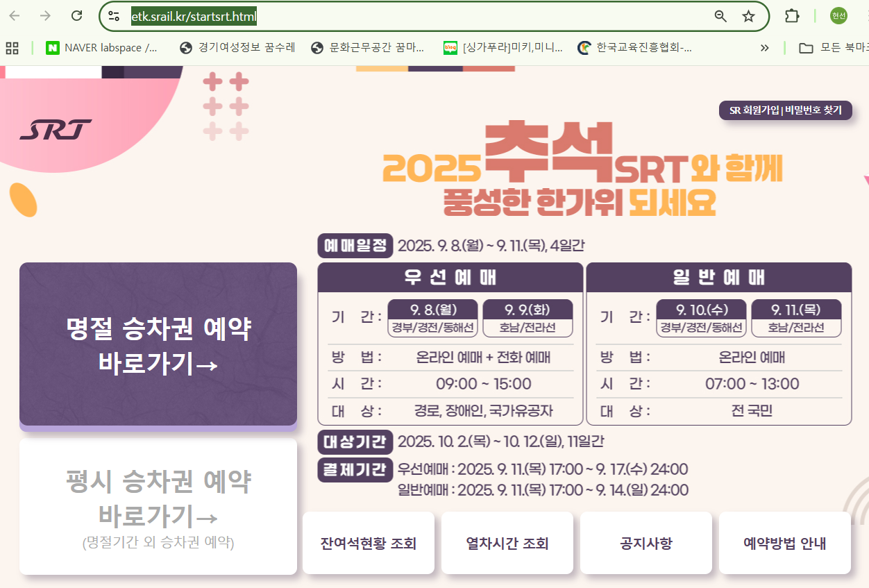
Task: Click the SRT logo
Action: pyautogui.click(x=56, y=129)
